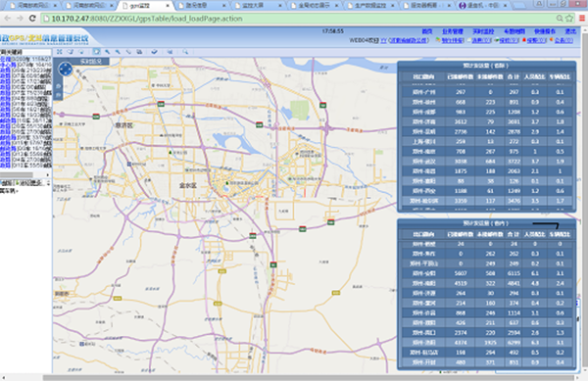Close the gps监控 browser tab

(168, 6)
